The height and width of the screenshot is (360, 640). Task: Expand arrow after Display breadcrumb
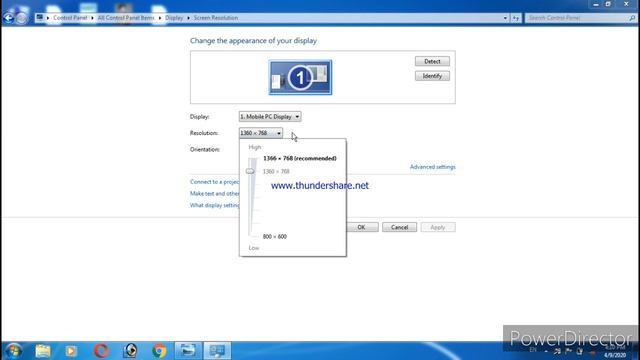point(188,18)
